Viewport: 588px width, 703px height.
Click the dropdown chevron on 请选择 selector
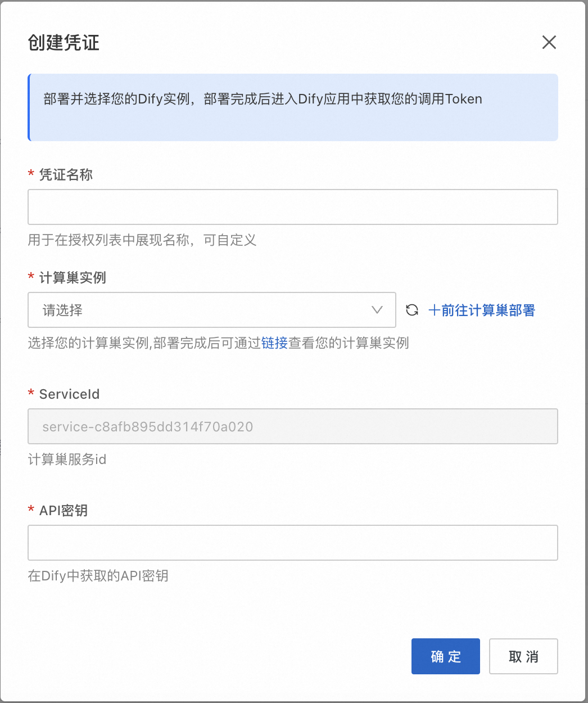click(376, 310)
